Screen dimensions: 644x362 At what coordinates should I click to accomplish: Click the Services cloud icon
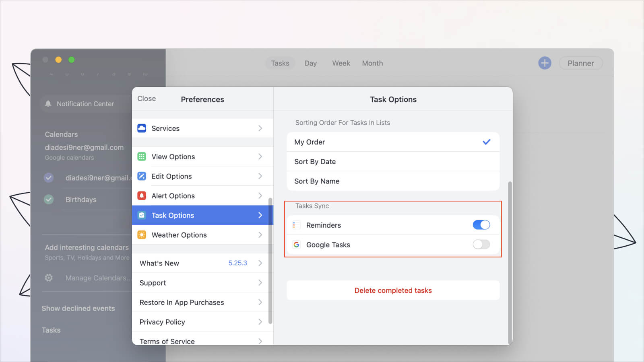(142, 128)
